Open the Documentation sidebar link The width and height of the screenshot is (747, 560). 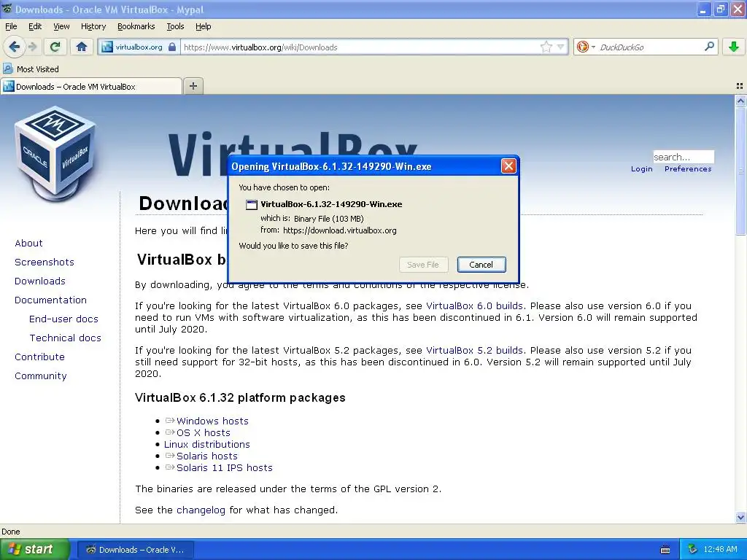(50, 300)
